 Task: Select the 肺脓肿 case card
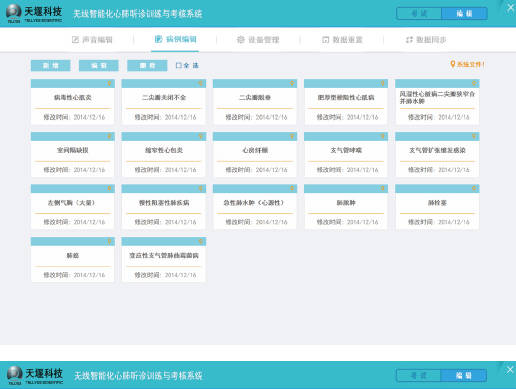click(346, 207)
